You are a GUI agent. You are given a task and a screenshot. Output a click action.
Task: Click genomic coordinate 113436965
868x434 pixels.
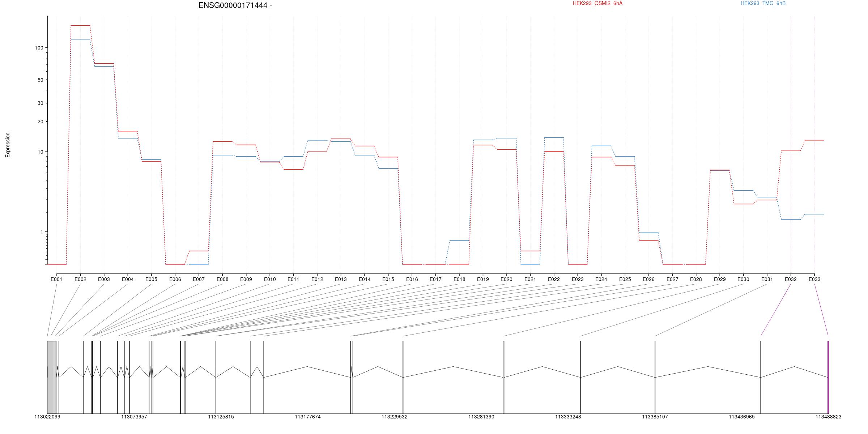click(x=742, y=417)
